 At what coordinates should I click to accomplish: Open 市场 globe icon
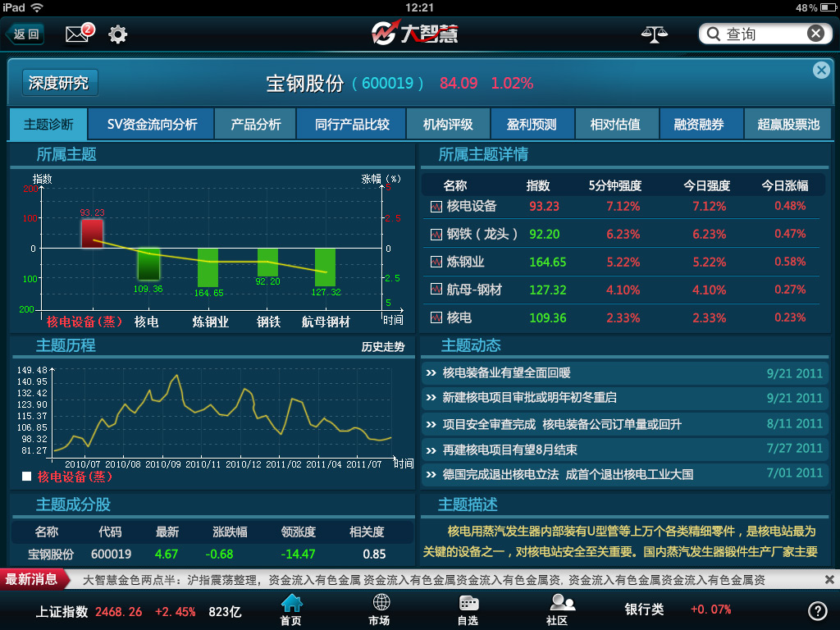tap(380, 609)
